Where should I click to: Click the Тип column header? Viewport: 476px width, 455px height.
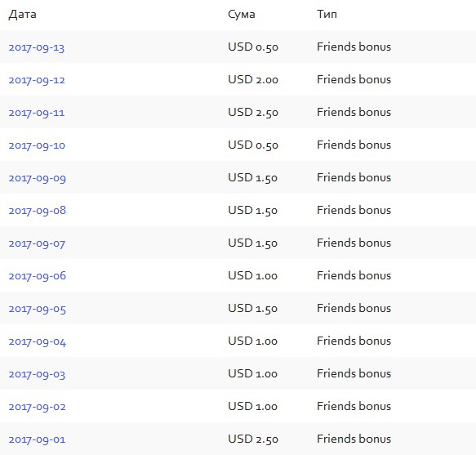pyautogui.click(x=327, y=14)
